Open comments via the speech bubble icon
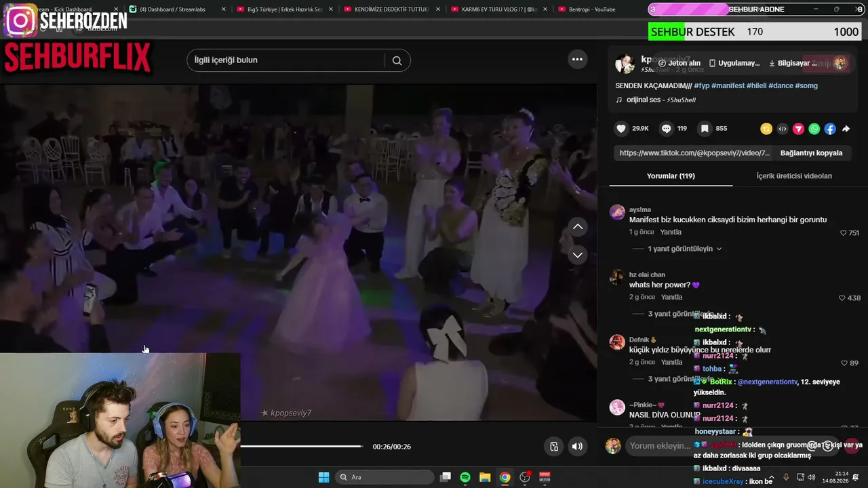Screen dimensions: 868x488 click(667, 129)
